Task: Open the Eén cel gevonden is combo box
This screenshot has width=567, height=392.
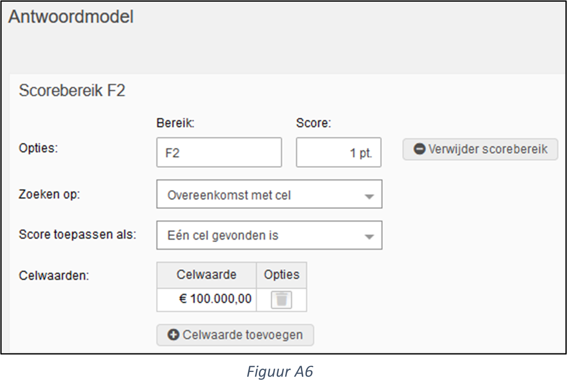Action: pyautogui.click(x=269, y=235)
